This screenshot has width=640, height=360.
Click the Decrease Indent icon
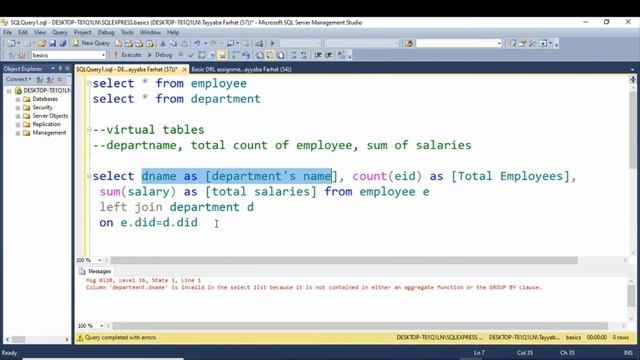point(318,55)
